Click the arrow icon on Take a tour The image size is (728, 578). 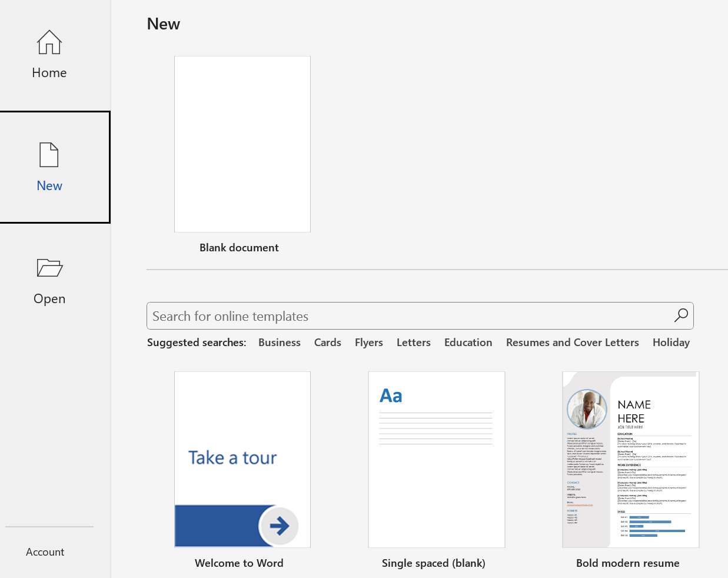tap(279, 526)
